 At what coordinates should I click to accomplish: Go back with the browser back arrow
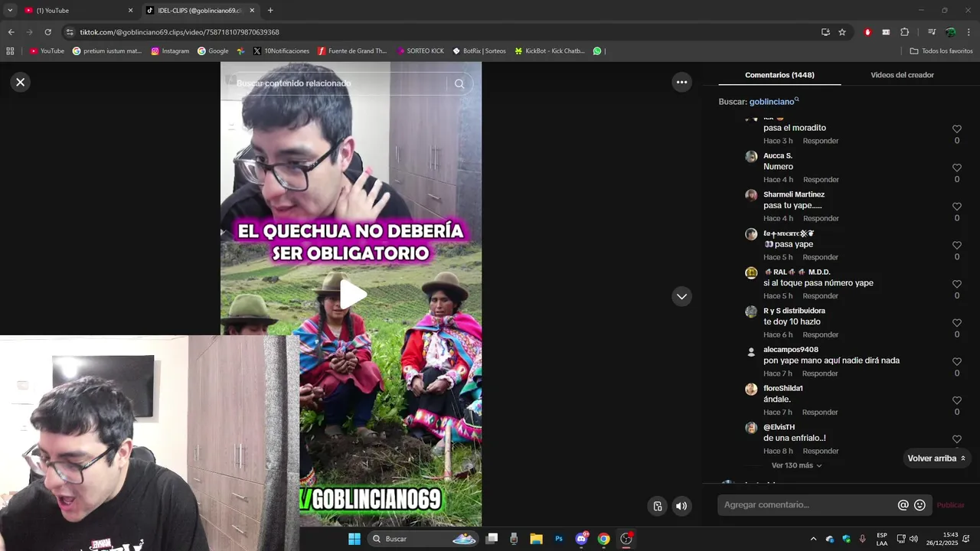coord(11,32)
